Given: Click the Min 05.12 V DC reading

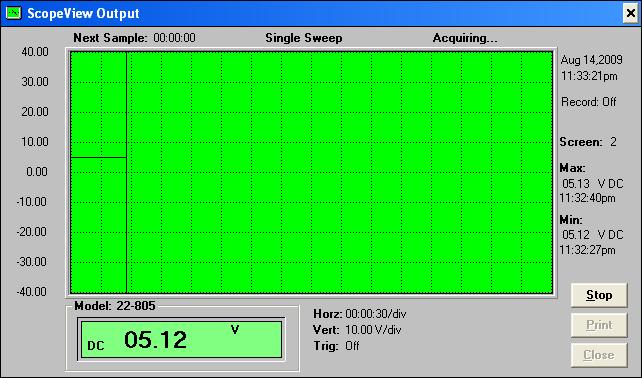Looking at the screenshot, I should click(x=591, y=235).
